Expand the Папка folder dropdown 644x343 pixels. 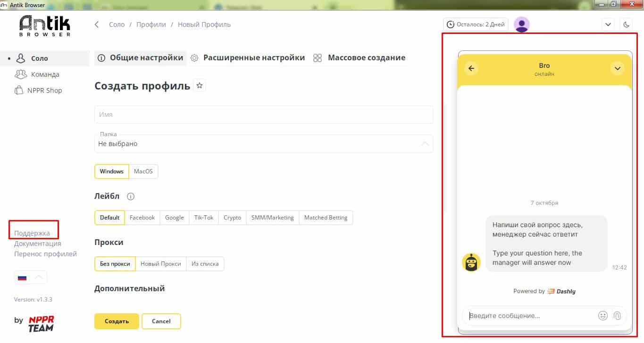[263, 144]
